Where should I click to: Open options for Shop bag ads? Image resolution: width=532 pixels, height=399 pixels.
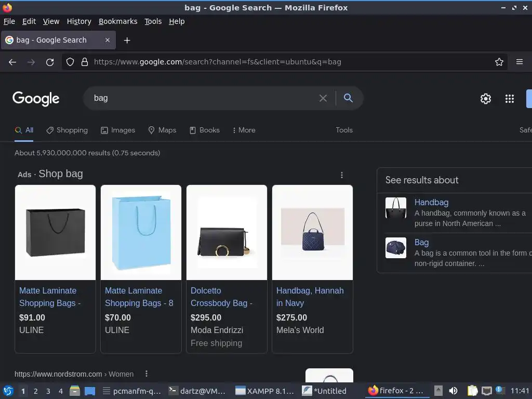[342, 175]
